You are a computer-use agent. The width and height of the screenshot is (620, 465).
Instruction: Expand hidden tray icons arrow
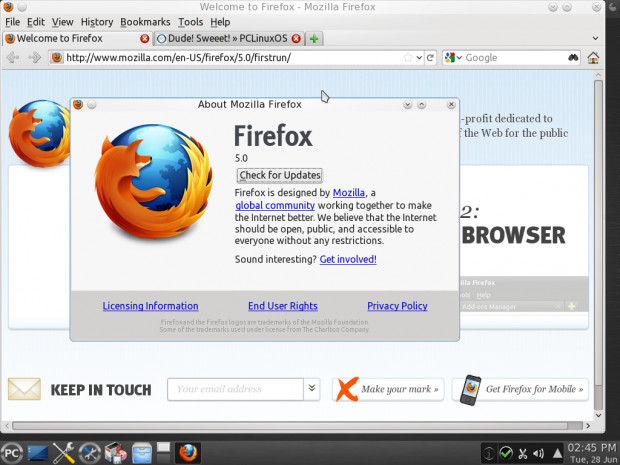[x=557, y=453]
